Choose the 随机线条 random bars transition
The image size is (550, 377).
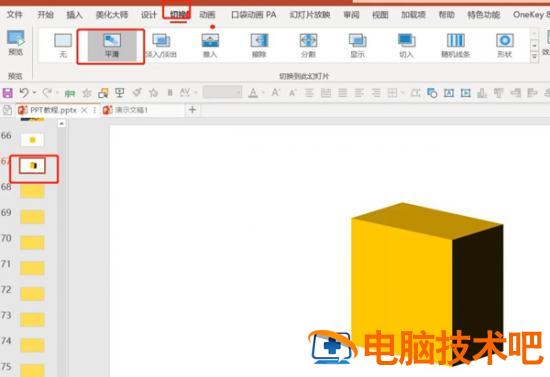456,46
